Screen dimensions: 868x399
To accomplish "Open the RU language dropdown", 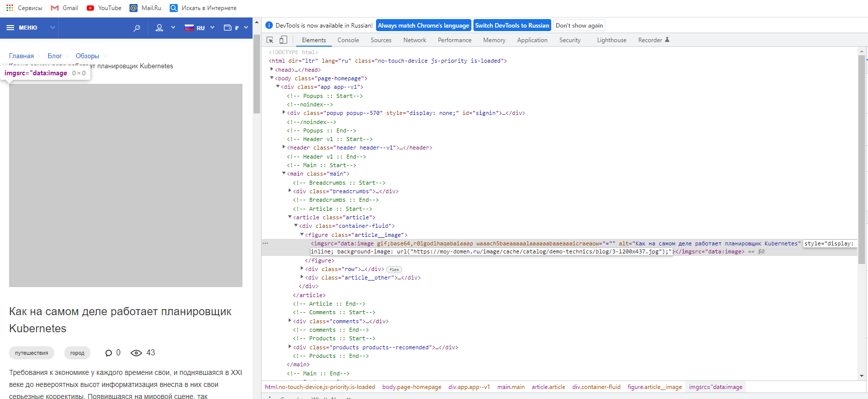I will [200, 28].
